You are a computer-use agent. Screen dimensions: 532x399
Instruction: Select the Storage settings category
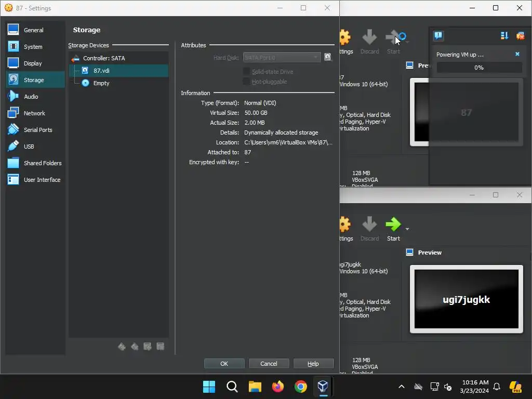[x=35, y=79]
